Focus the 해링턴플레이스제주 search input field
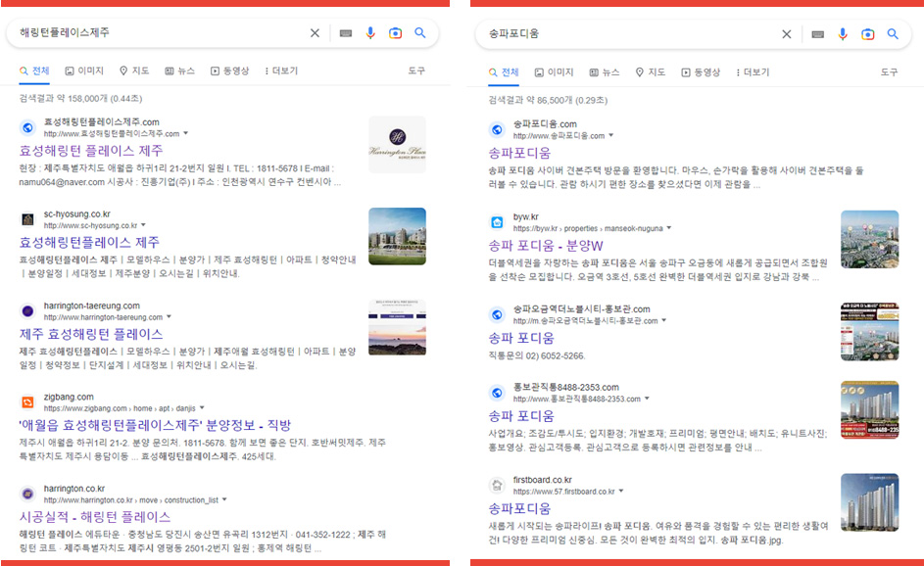 [x=159, y=33]
